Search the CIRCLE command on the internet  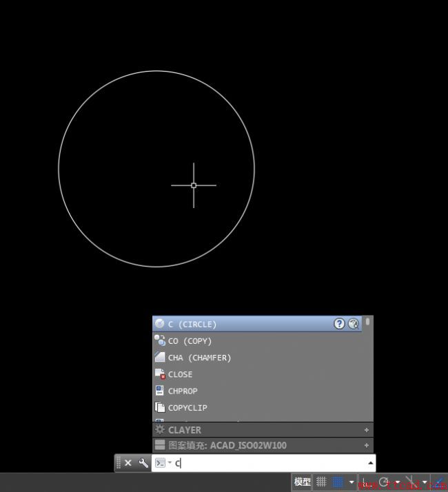tap(353, 323)
